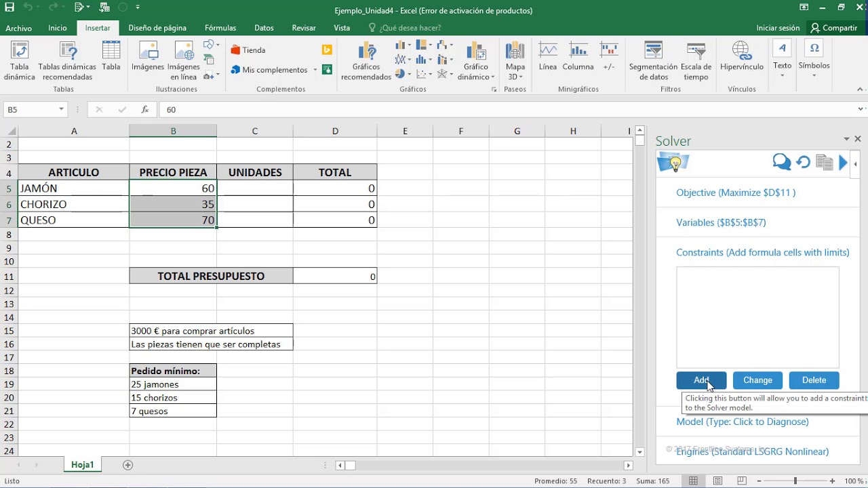Insert a +/- win-loss sparkline

click(609, 56)
